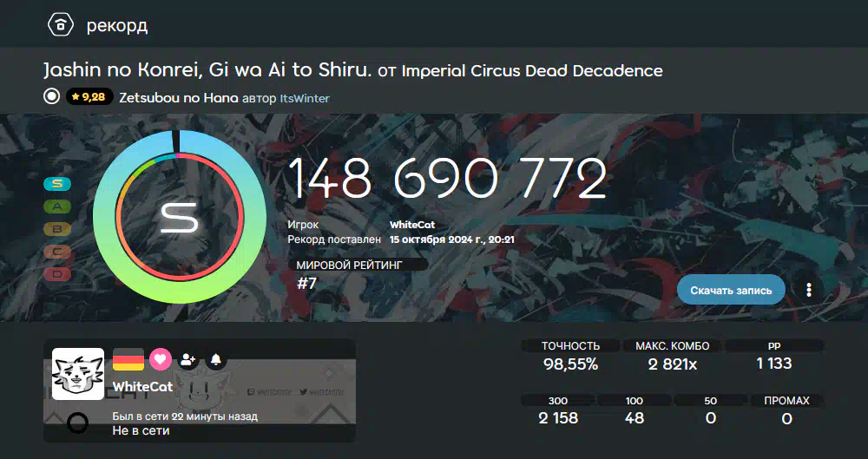
Task: Click the МАКС. КОМБО label
Action: pyautogui.click(x=672, y=346)
